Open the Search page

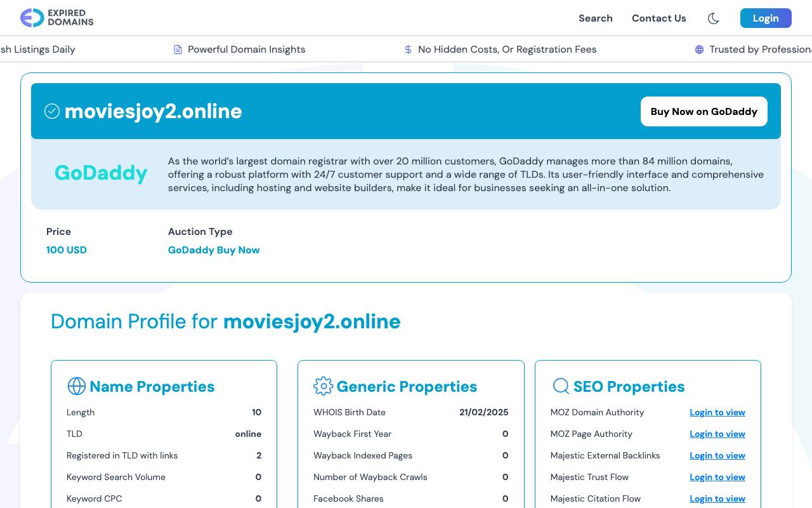[596, 18]
